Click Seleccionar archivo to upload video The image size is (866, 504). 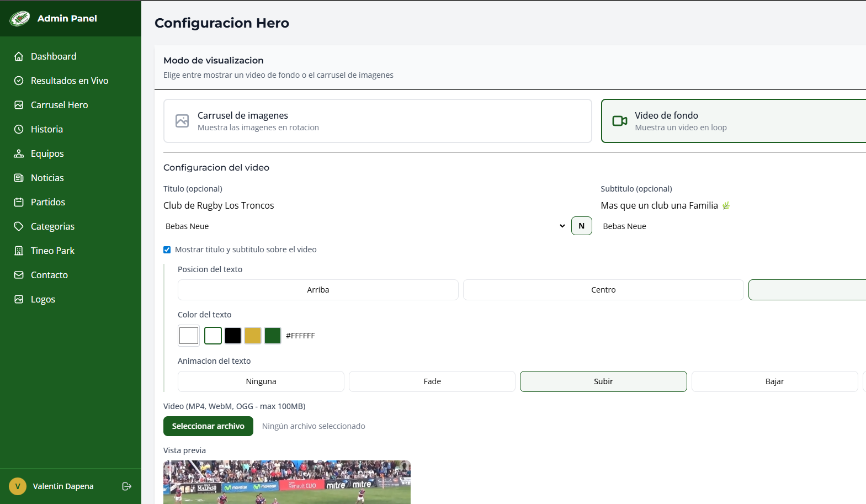tap(208, 426)
